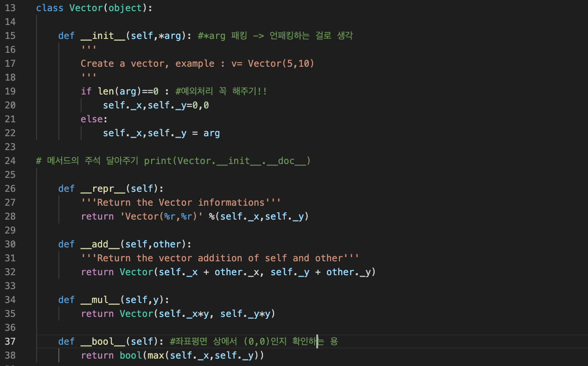This screenshot has height=366, width=588.
Task: Click gutter line number 37
Action: click(10, 341)
